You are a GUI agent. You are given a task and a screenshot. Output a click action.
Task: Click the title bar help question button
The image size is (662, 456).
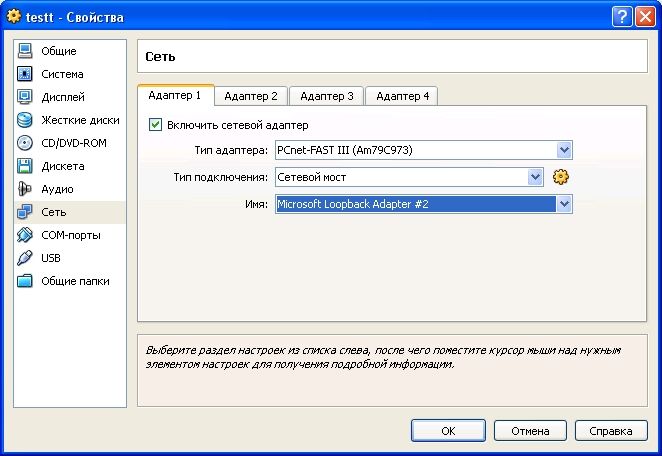[x=622, y=17]
